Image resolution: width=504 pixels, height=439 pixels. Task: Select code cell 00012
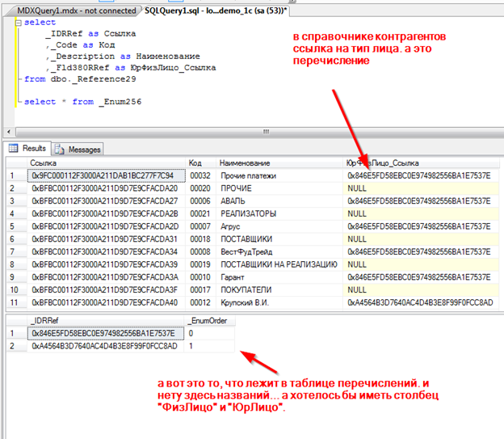(201, 302)
